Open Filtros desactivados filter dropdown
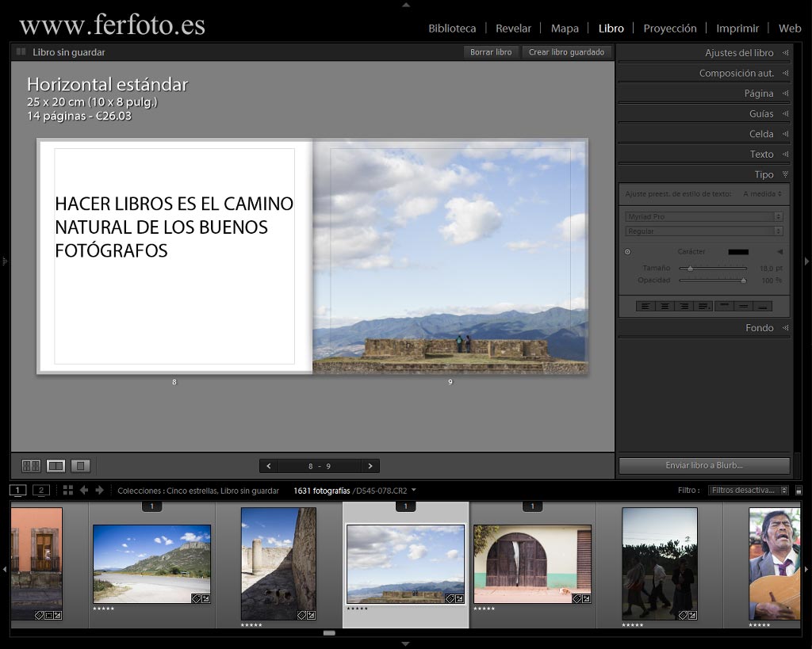 pos(749,490)
